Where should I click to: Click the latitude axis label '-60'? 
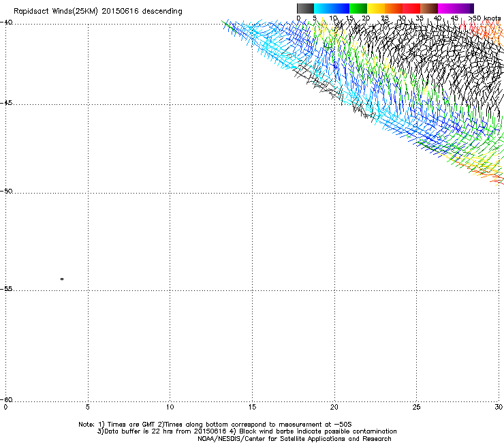click(x=7, y=399)
